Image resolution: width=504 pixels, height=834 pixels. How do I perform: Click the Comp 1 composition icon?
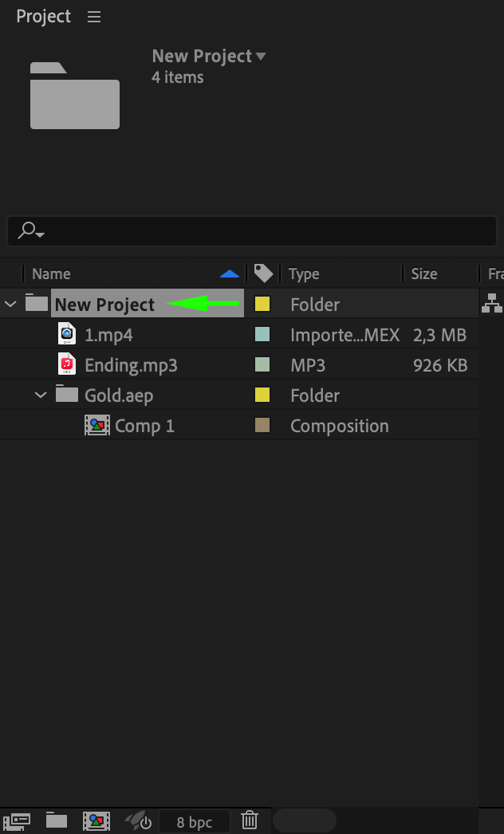coord(97,425)
